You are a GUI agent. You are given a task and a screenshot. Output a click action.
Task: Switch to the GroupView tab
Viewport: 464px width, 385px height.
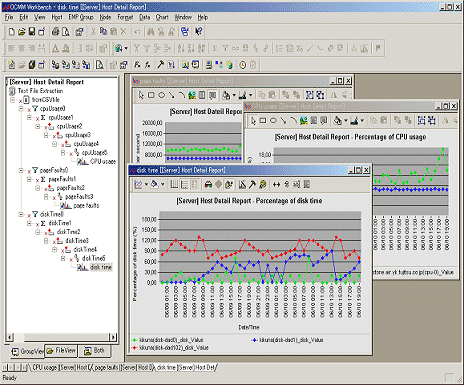27,351
